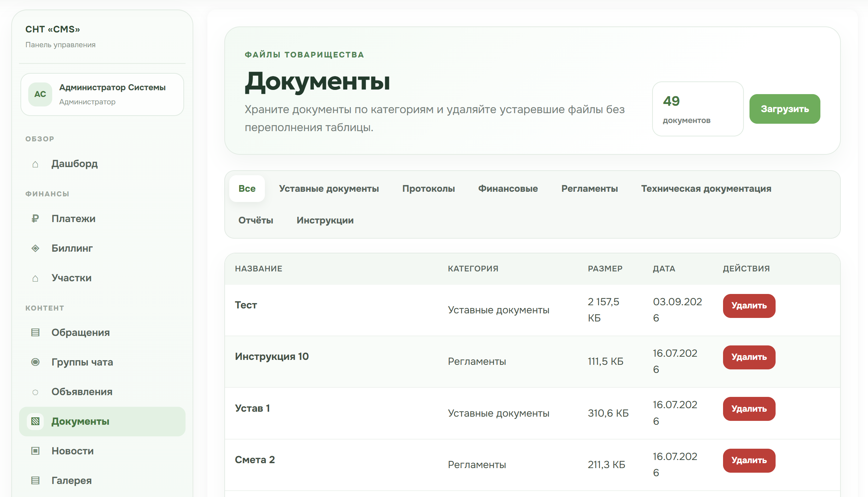Go to Объявления
This screenshot has height=497, width=868.
tap(102, 392)
